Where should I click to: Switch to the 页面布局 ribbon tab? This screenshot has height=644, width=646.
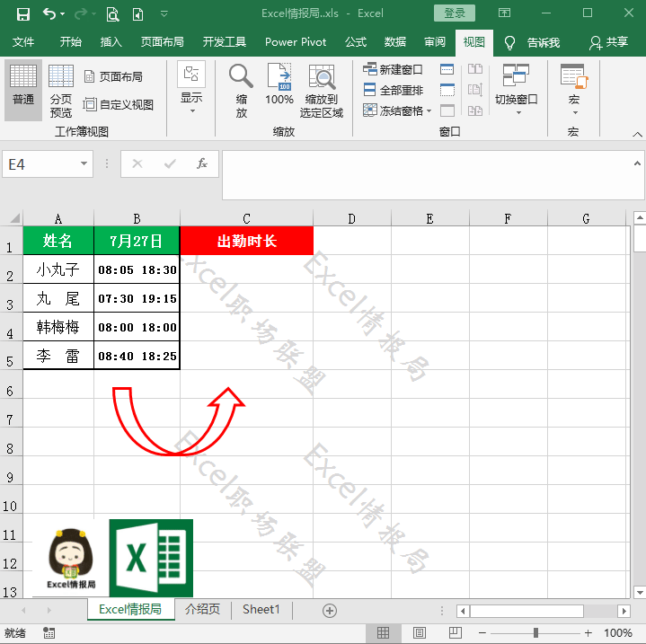click(x=162, y=42)
